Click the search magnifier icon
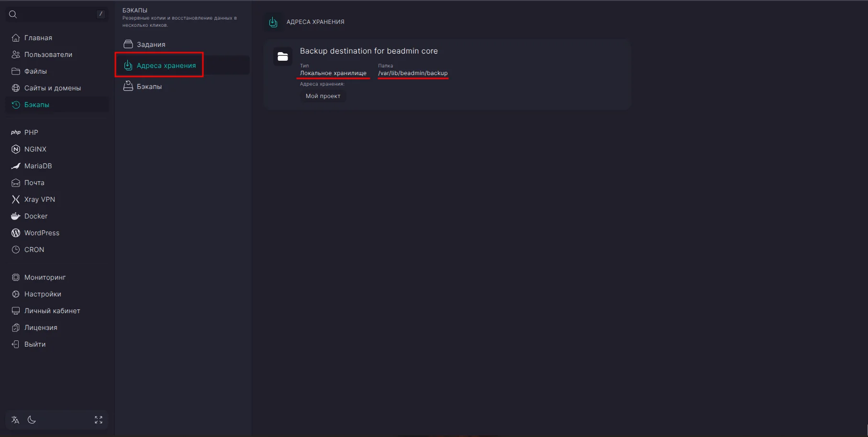The width and height of the screenshot is (868, 437). 13,14
